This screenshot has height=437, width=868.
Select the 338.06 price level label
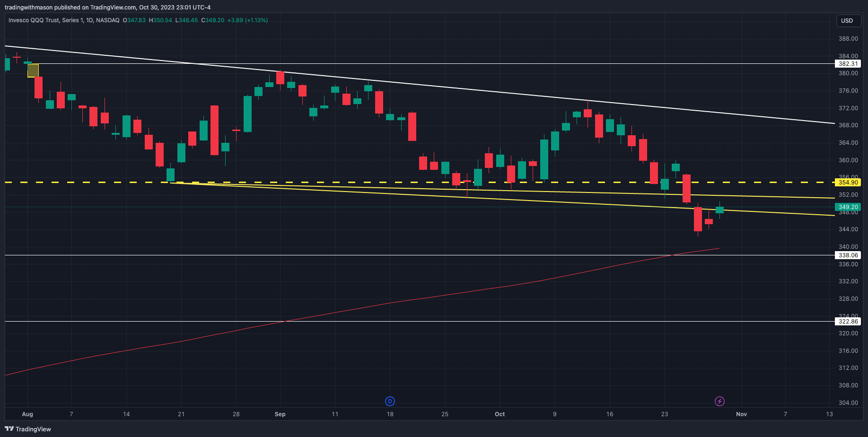(x=848, y=255)
